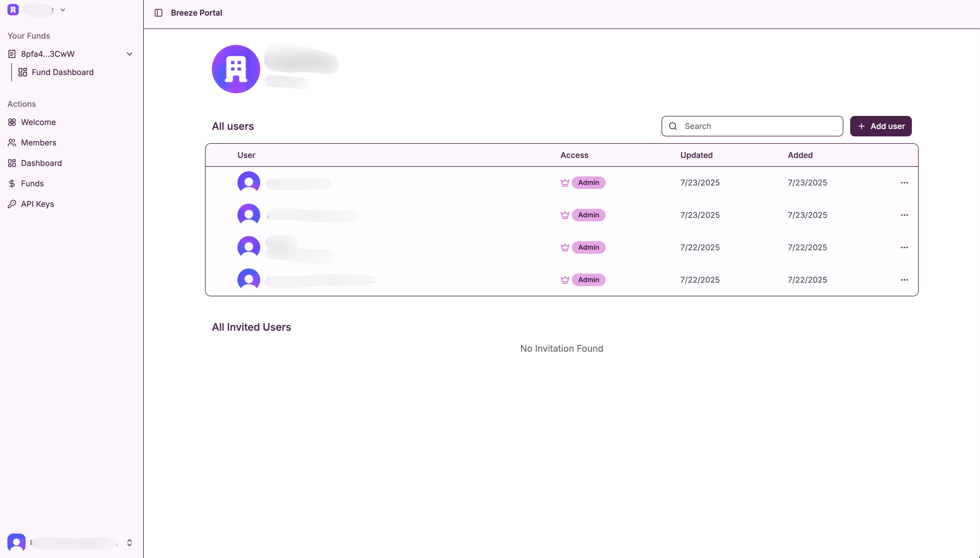Open the API Keys section
Screen dimensions: 980x558
(x=37, y=204)
